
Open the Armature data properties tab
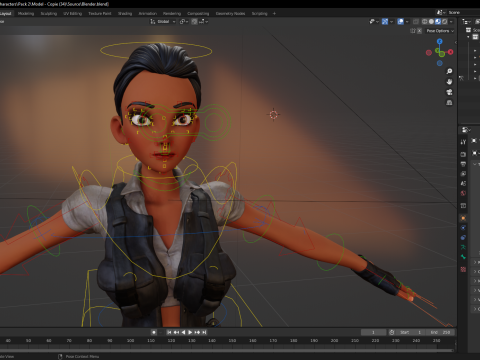pos(463,247)
